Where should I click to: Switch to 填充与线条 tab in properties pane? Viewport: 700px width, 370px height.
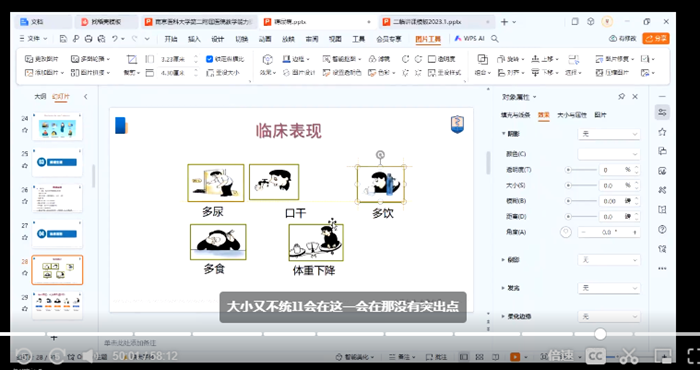[516, 115]
